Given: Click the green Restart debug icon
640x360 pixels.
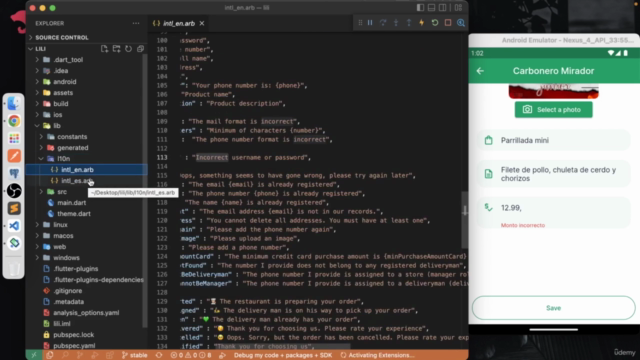Looking at the screenshot, I should 435,23.
